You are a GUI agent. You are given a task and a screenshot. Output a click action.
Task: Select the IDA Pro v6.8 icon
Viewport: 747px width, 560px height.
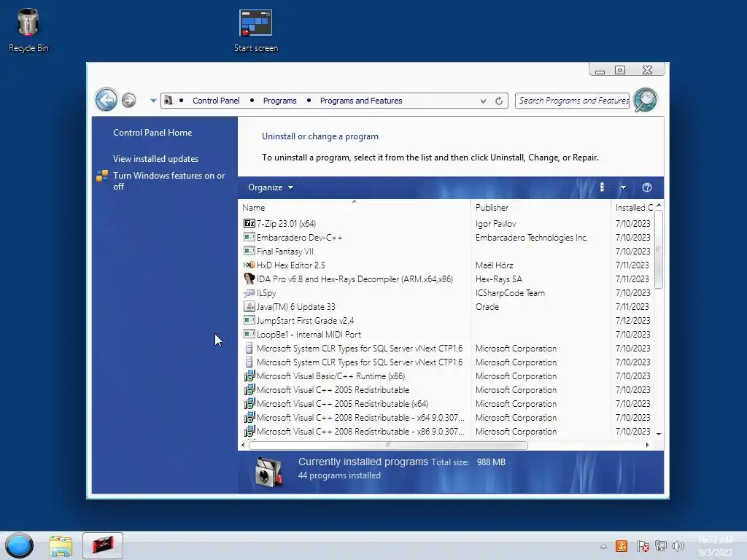(x=249, y=279)
